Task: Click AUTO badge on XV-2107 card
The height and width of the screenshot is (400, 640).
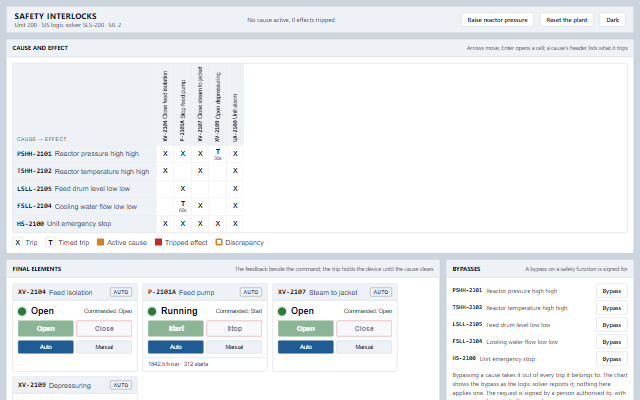Action: tap(381, 292)
